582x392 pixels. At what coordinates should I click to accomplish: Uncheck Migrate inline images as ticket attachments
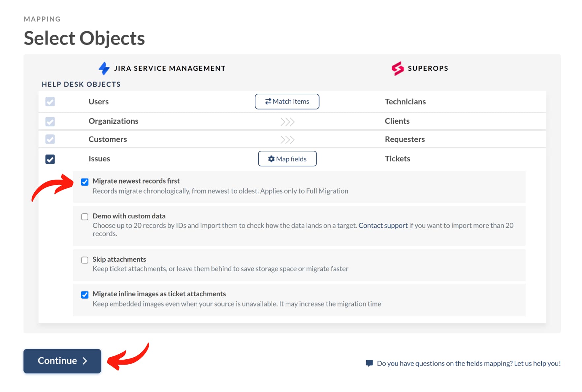[85, 295]
